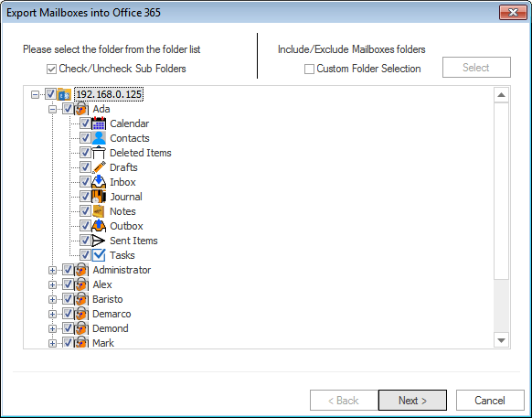Toggle Check/Uncheck Sub Folders checkbox
This screenshot has height=418, width=532.
coord(51,69)
